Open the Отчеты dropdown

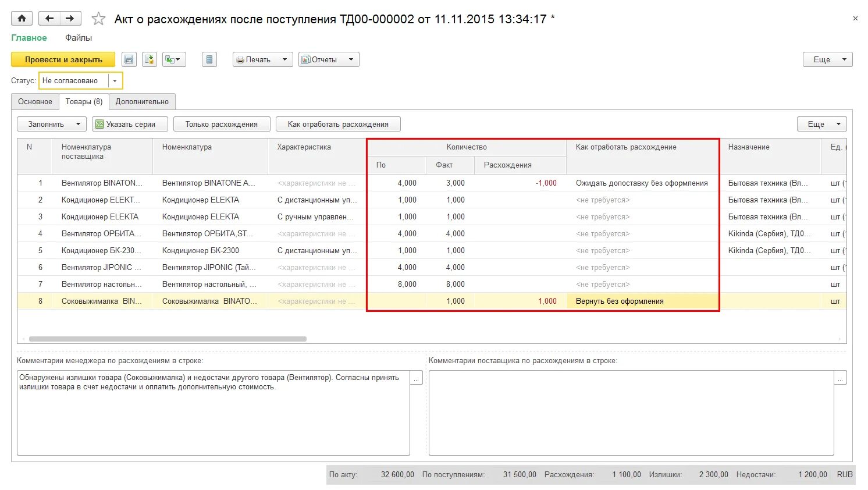329,59
